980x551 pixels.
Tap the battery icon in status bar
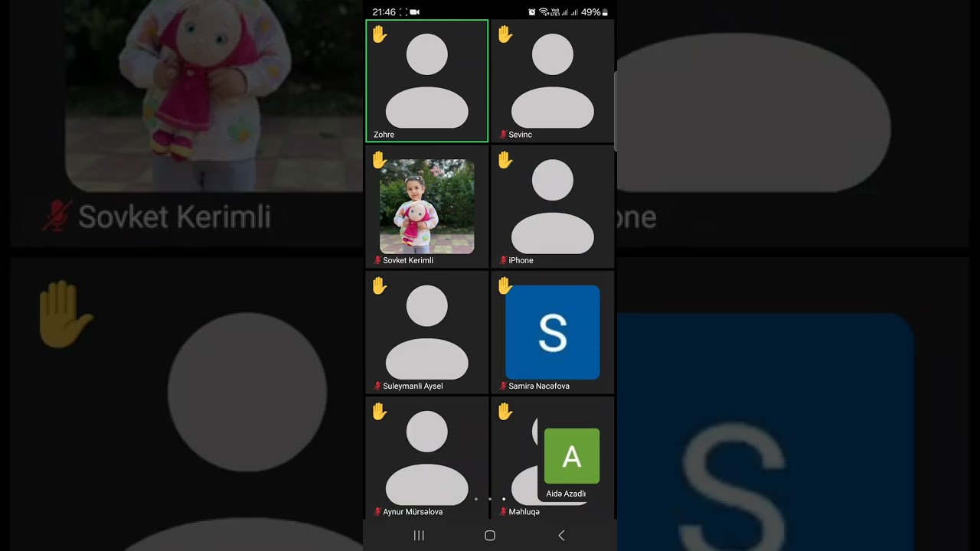coord(606,12)
